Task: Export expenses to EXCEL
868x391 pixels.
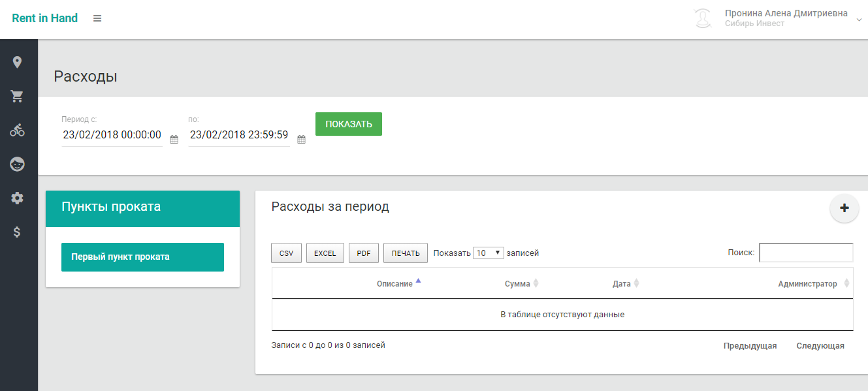Action: 325,253
